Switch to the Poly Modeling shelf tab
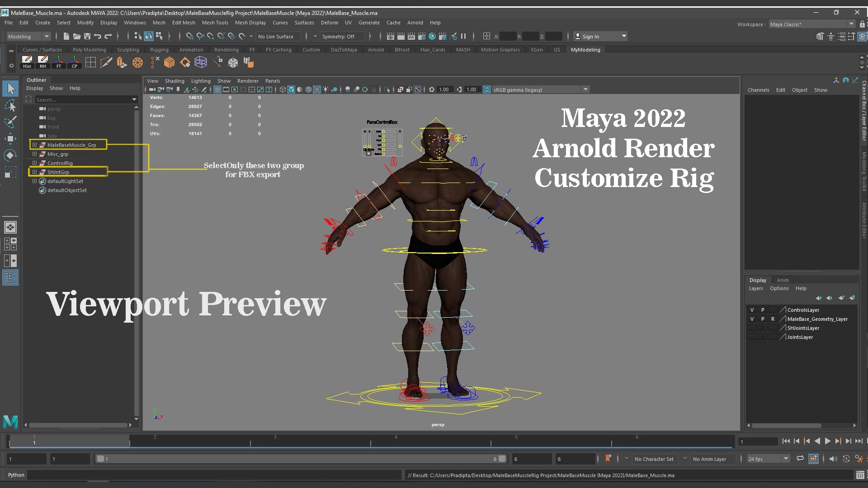Image resolution: width=868 pixels, height=488 pixels. [89, 50]
